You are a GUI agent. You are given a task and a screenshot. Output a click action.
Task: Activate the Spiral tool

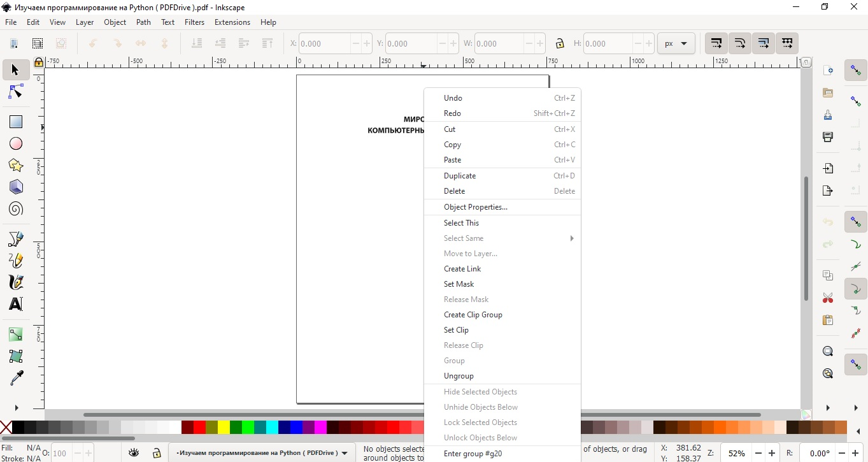click(x=16, y=209)
